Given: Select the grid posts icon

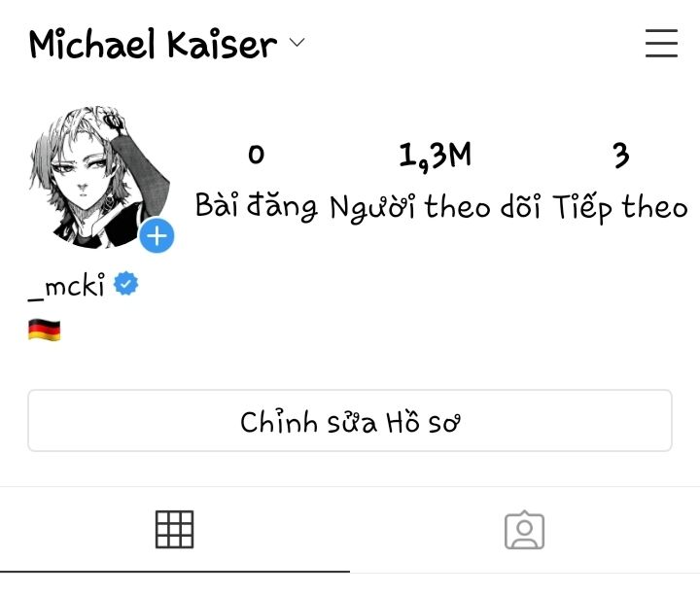Looking at the screenshot, I should click(174, 530).
